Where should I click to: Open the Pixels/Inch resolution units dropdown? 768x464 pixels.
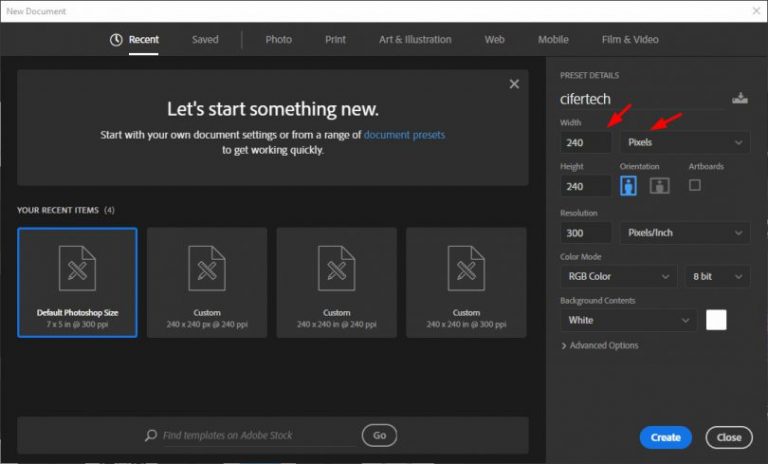tap(685, 233)
